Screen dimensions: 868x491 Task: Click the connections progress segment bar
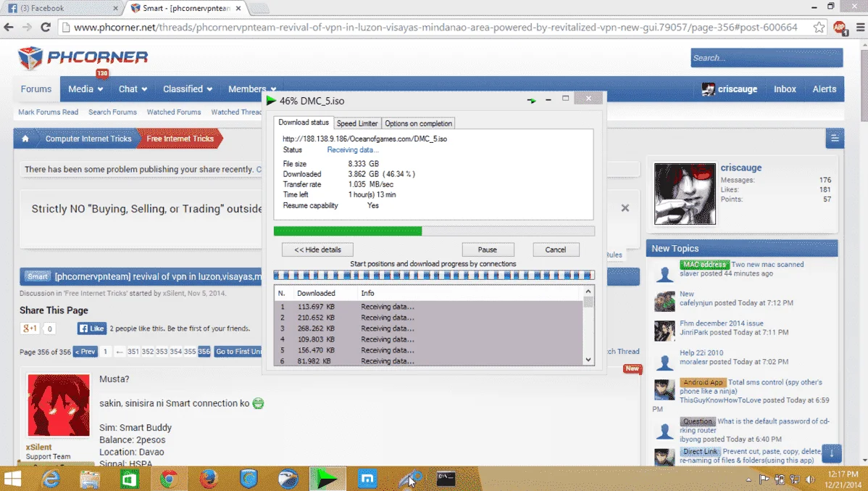point(434,276)
